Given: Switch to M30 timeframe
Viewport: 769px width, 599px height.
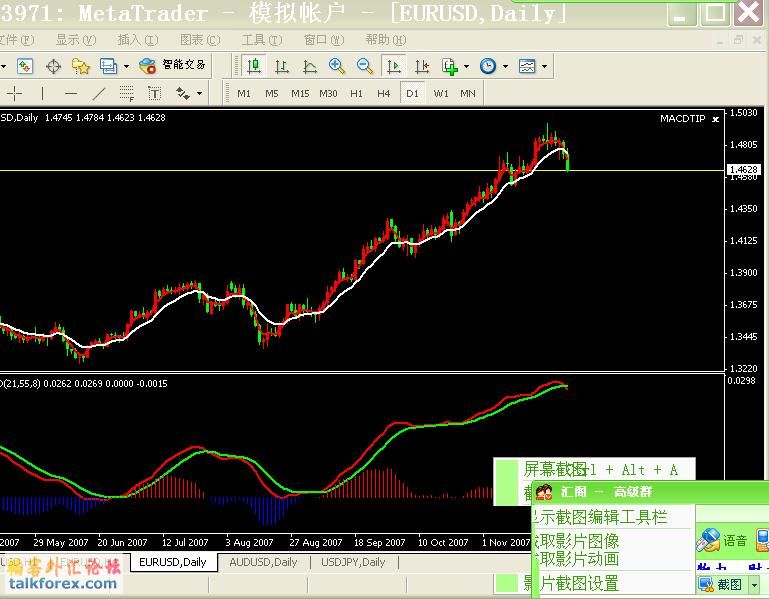Looking at the screenshot, I should pyautogui.click(x=328, y=93).
